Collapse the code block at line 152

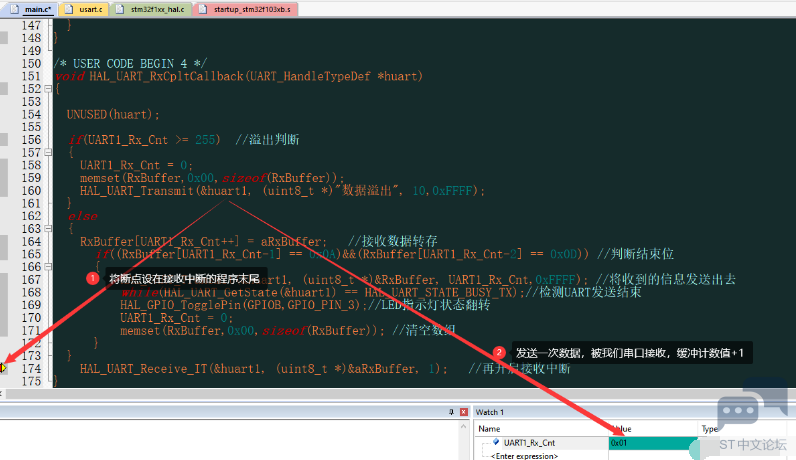point(49,89)
